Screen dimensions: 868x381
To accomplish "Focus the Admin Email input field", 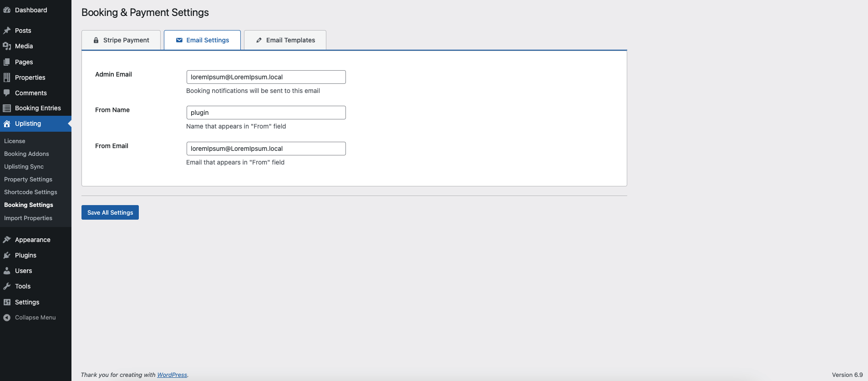I will (266, 77).
